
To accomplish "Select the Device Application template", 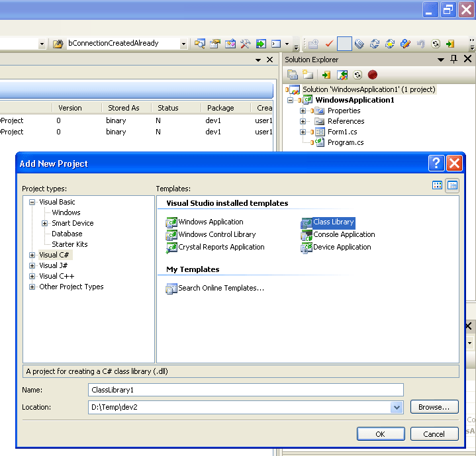I will coord(336,247).
